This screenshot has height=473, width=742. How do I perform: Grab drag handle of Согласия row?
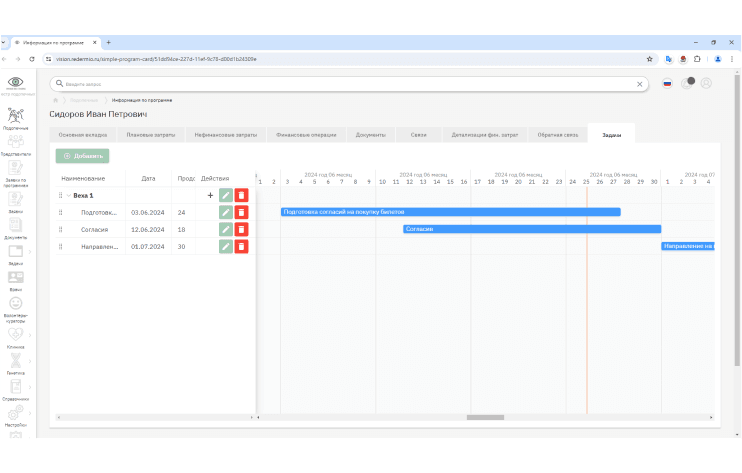point(61,229)
